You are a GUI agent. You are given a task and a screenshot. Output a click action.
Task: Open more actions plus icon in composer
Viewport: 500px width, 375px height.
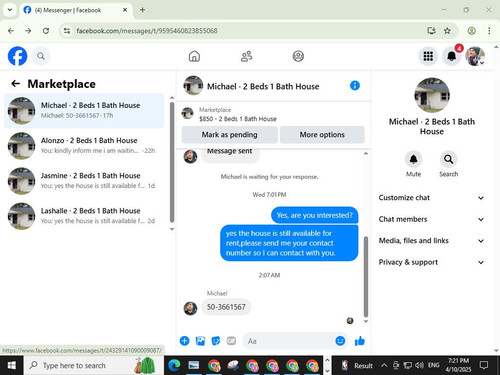[x=184, y=341]
